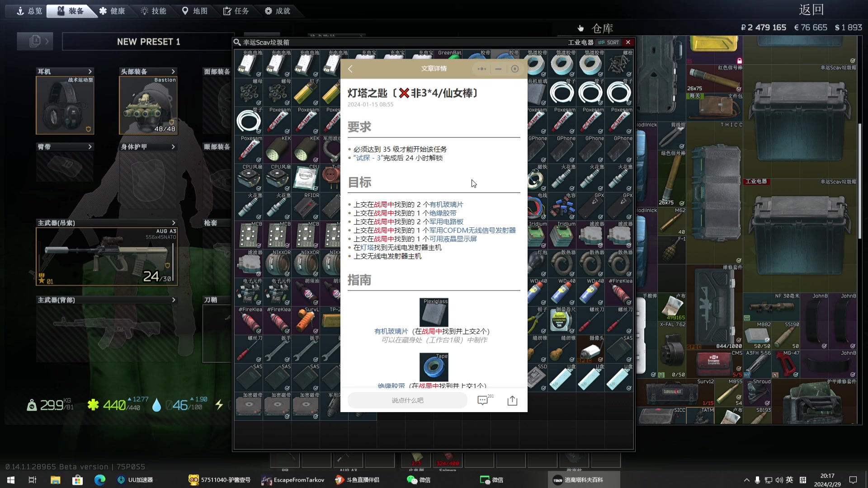Select the 摄像头 camera item

click(591, 348)
